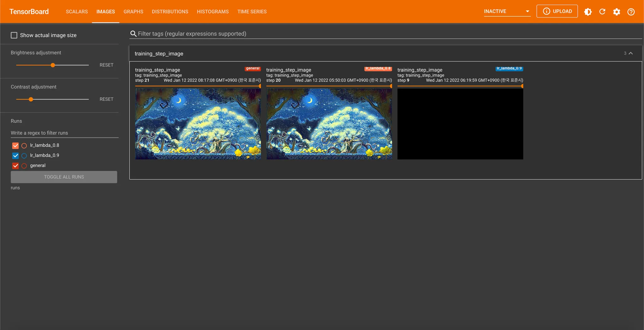Open the help question mark icon
Screen dimensions: 644x330
pyautogui.click(x=631, y=12)
